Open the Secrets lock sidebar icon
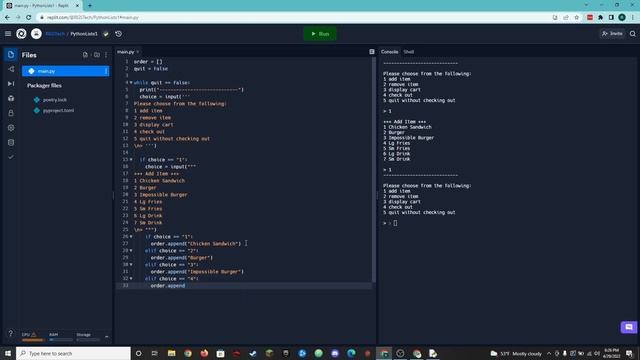Viewport: 640px width, 360px height. [x=11, y=113]
